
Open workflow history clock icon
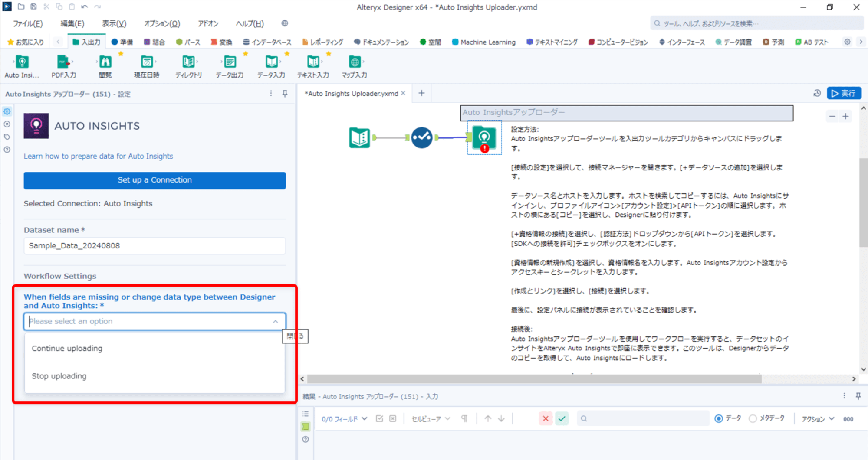[x=817, y=93]
